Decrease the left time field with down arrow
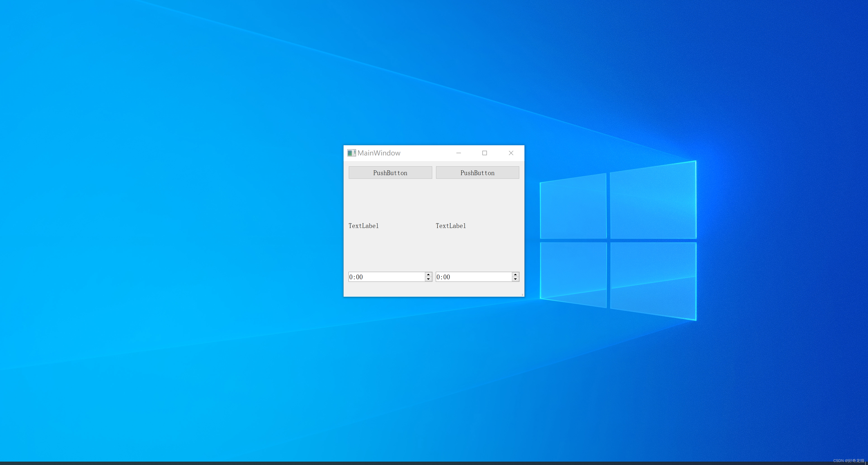Viewport: 868px width, 465px height. (x=428, y=279)
